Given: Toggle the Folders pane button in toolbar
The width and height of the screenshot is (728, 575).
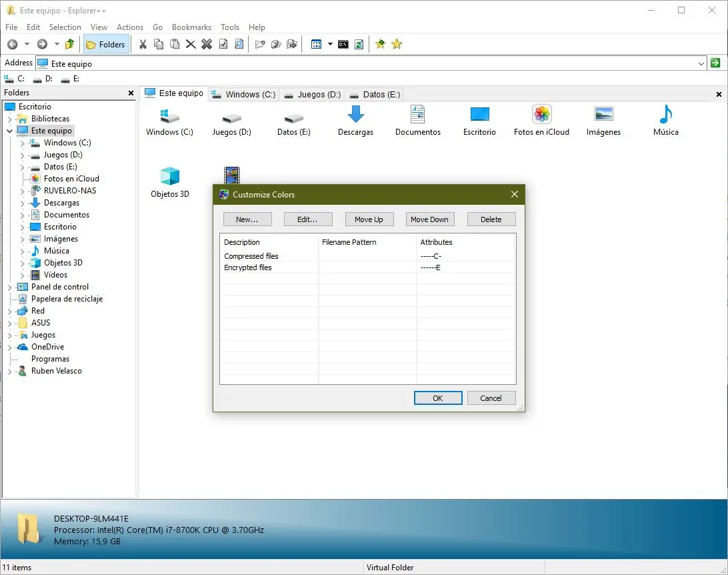Looking at the screenshot, I should coord(106,44).
